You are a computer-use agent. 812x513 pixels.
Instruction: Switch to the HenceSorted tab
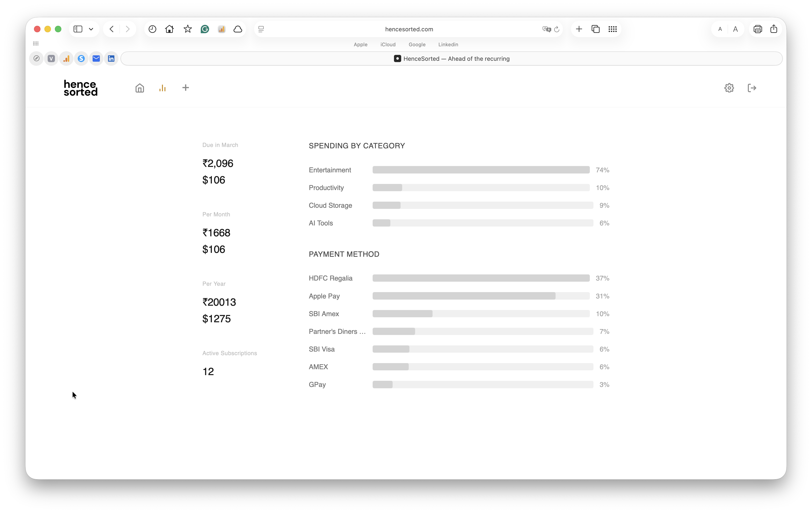point(452,58)
